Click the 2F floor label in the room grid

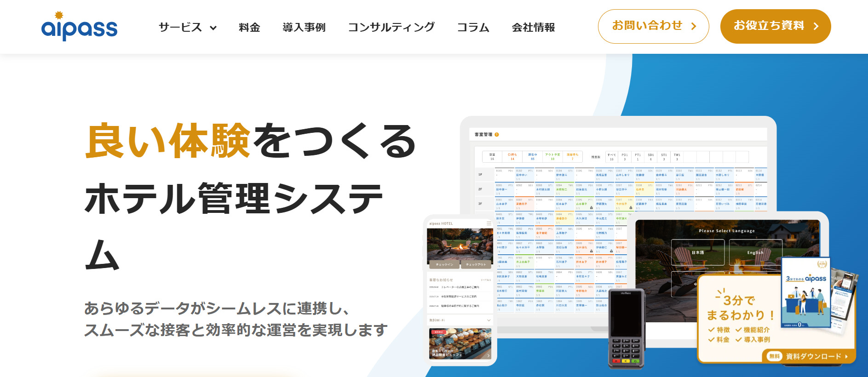[480, 189]
